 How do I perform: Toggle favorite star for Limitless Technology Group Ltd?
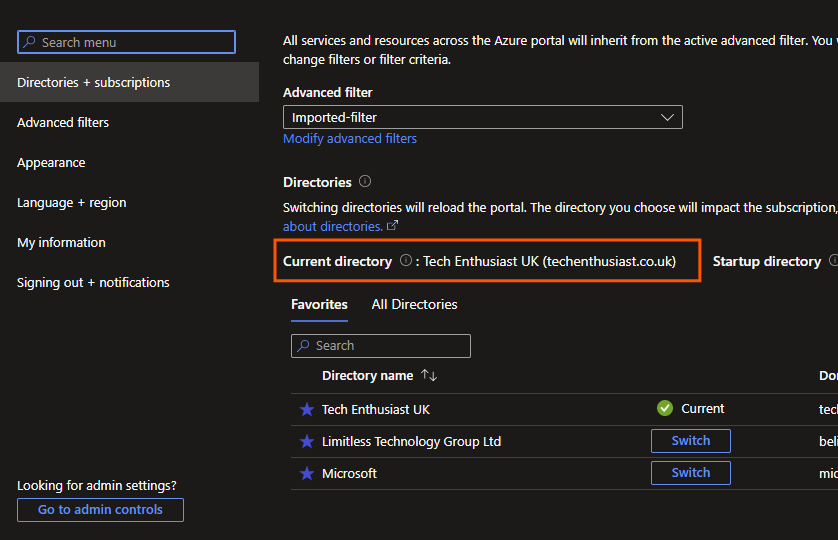tap(307, 442)
